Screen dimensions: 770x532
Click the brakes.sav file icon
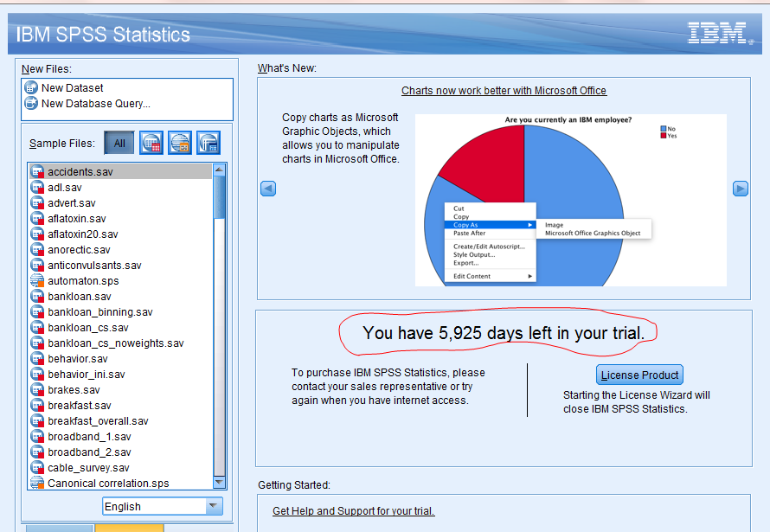coord(37,390)
